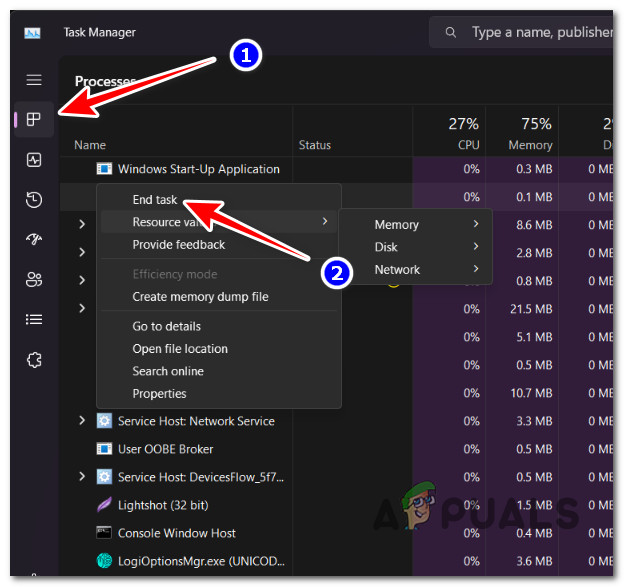Select the disabled Efficiency mode entry

coord(175,274)
